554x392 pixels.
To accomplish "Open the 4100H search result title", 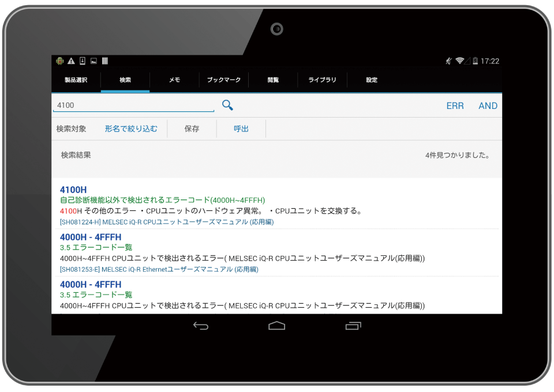I will 73,190.
